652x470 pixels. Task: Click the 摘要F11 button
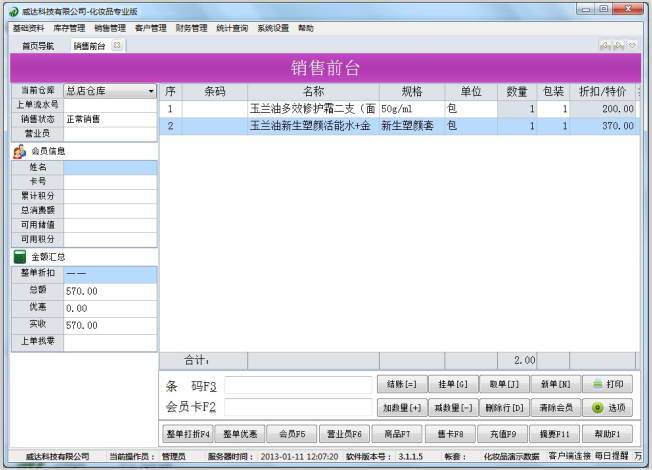point(554,434)
